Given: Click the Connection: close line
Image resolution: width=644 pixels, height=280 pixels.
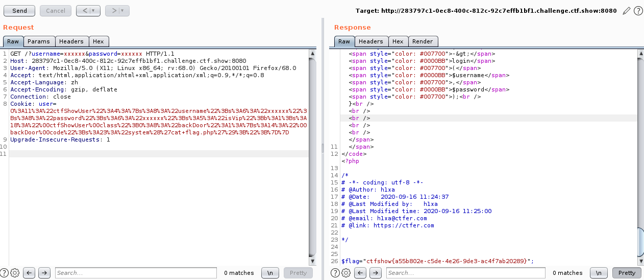Looking at the screenshot, I should point(41,97).
